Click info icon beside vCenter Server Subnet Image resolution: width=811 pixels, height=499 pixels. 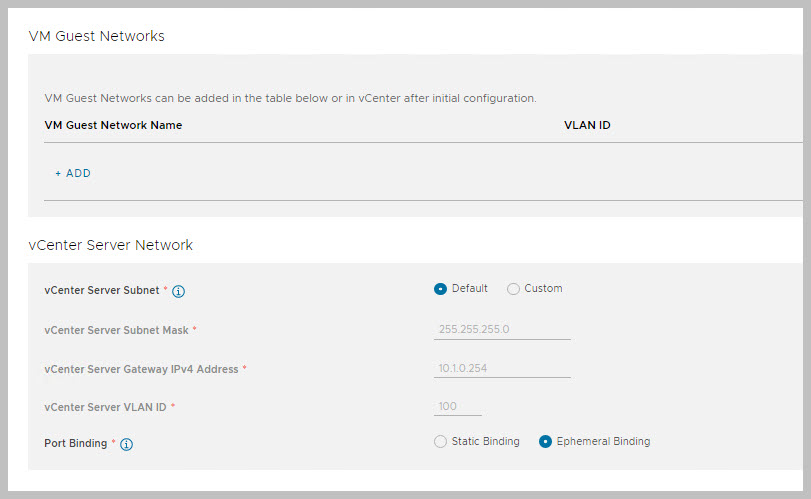179,291
